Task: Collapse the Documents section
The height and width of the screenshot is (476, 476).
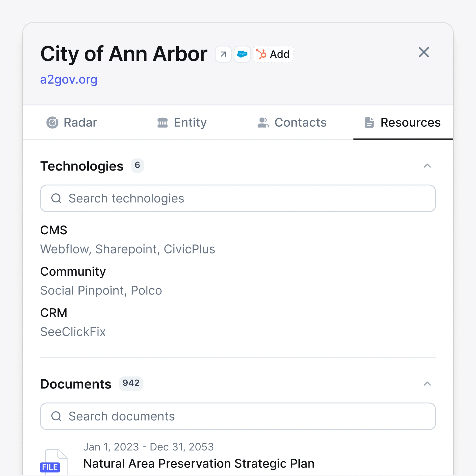Action: 427,384
